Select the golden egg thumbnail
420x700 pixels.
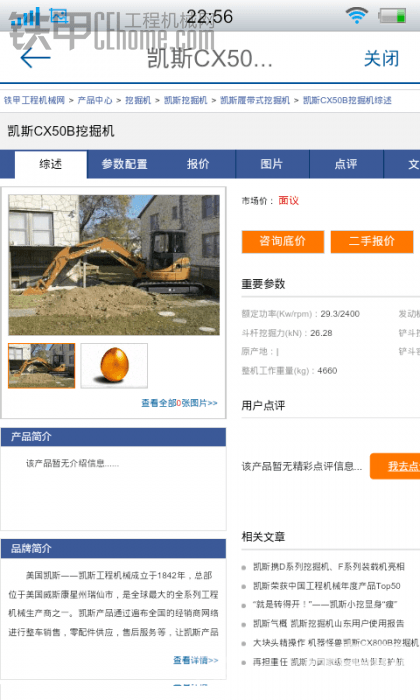pos(114,366)
